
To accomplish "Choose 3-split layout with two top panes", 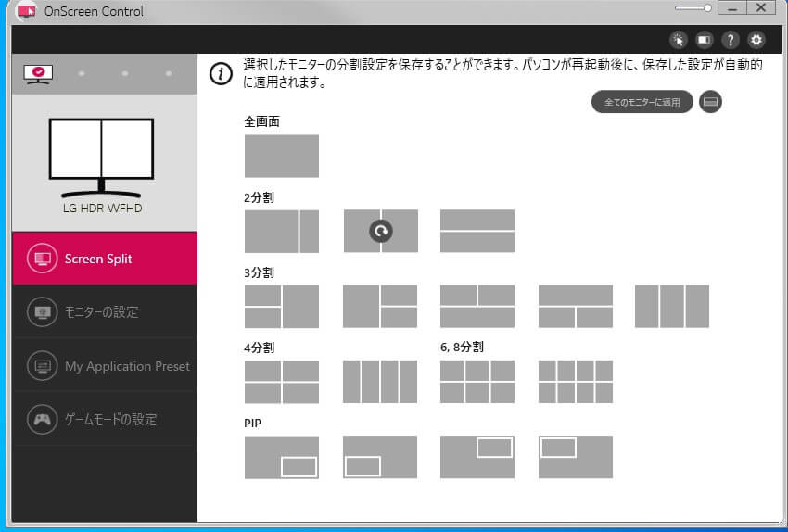I will click(477, 307).
